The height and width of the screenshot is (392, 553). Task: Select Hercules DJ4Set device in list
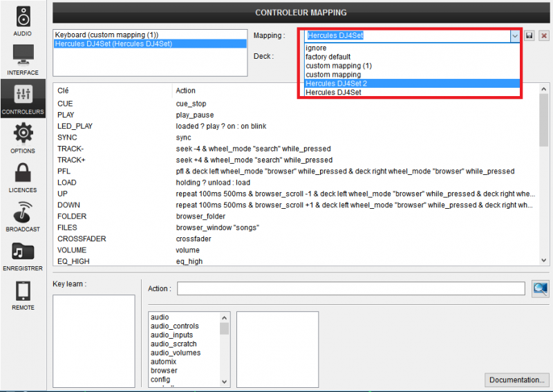[x=150, y=44]
